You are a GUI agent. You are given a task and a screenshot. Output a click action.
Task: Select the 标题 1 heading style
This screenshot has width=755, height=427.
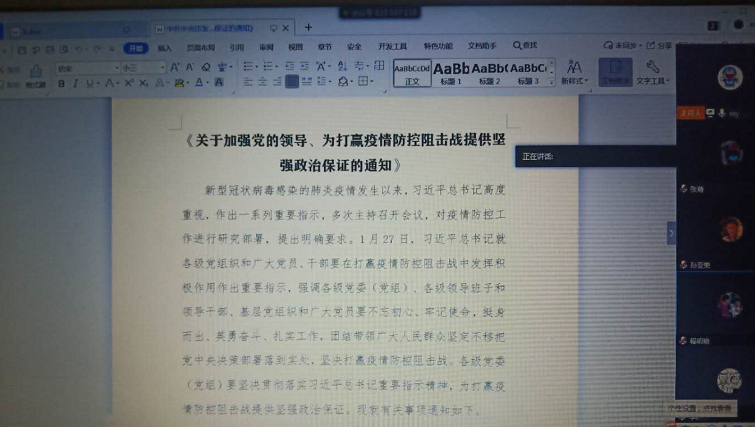click(449, 72)
